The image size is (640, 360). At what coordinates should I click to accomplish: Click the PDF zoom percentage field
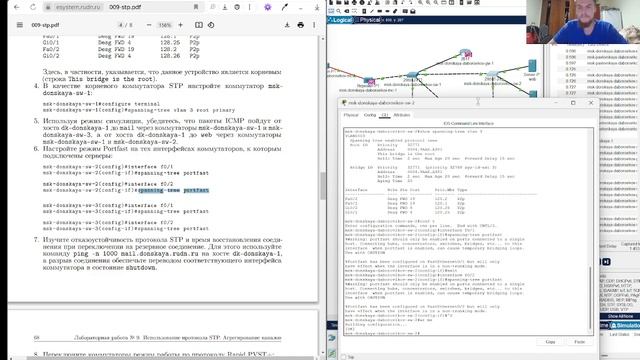coord(165,25)
